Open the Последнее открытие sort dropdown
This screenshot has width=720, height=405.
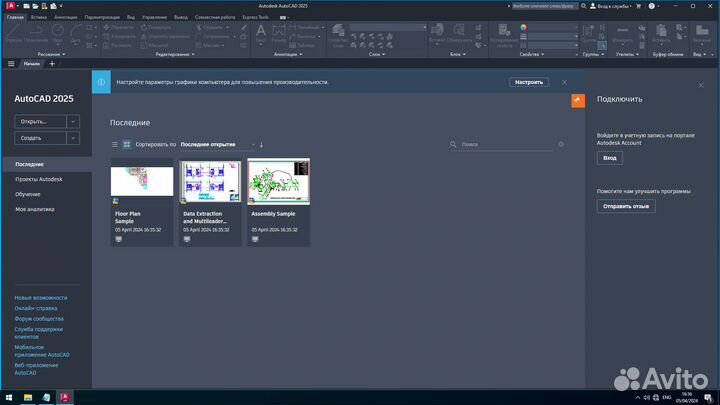click(x=218, y=144)
